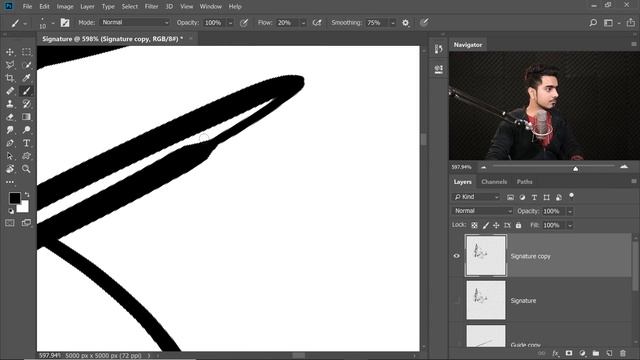Select the Healing Brush tool
The width and height of the screenshot is (640, 360).
tap(10, 91)
